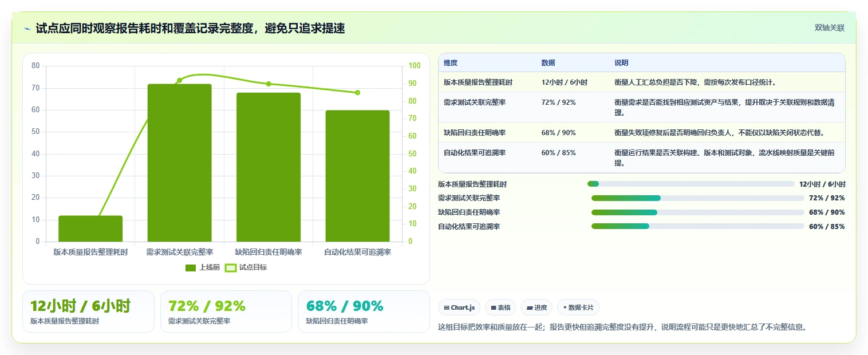The width and height of the screenshot is (868, 355).
Task: Click the table value 72% / 92%
Action: pyautogui.click(x=558, y=102)
